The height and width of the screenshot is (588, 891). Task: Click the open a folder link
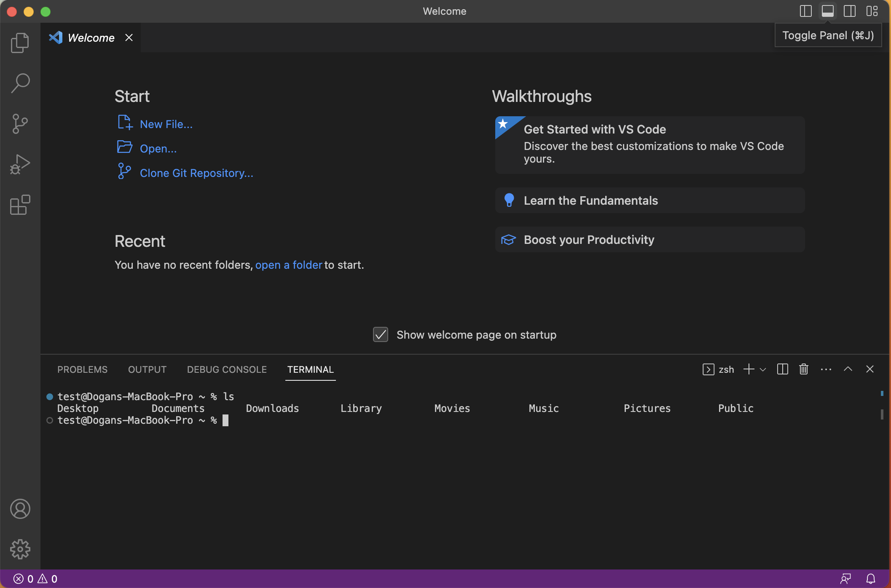click(x=289, y=265)
